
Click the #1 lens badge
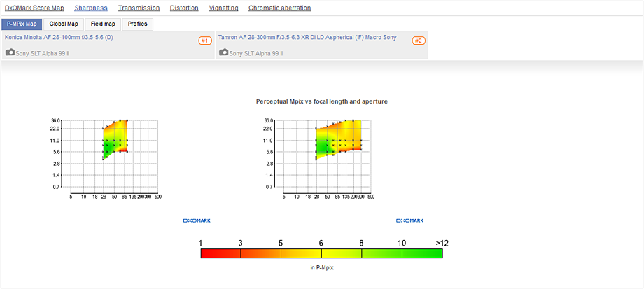(205, 41)
